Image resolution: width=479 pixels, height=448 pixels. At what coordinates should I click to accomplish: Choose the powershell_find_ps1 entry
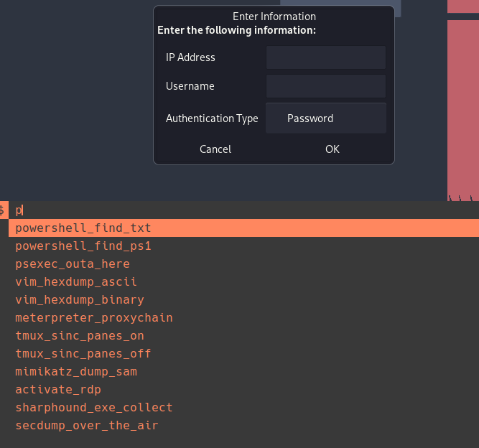tap(83, 246)
